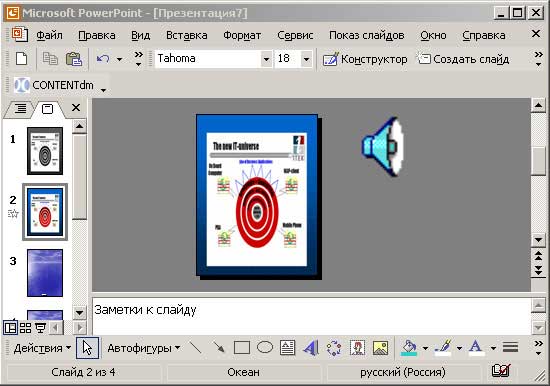
Task: Click the Undo arrow icon
Action: pos(103,59)
